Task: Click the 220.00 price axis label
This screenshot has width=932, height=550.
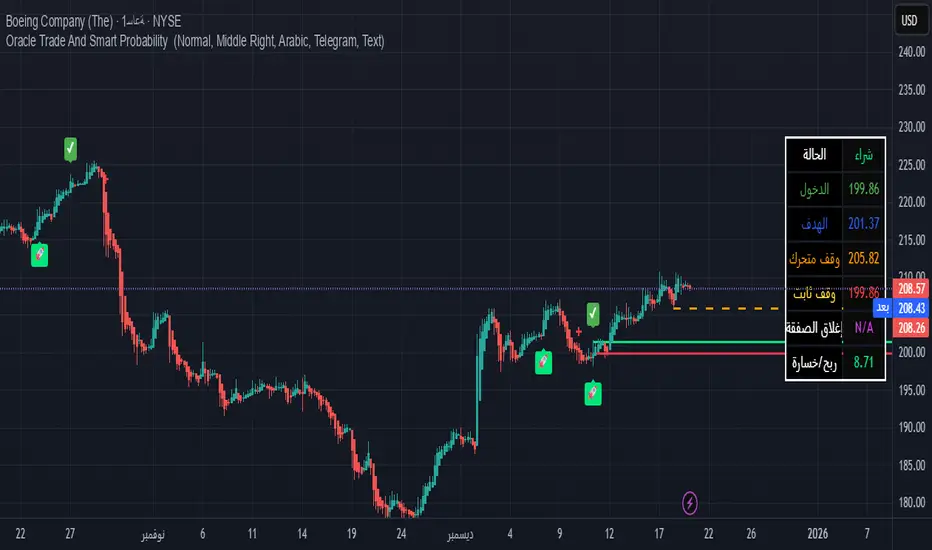Action: point(912,202)
